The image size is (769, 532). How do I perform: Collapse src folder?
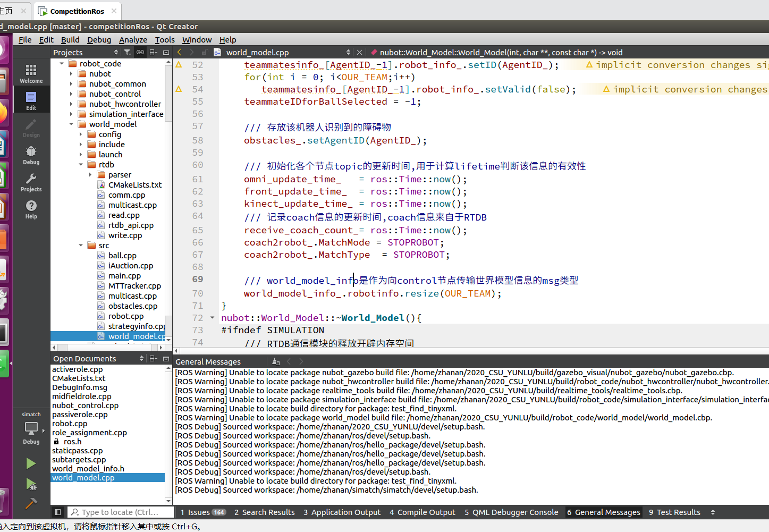click(x=81, y=246)
